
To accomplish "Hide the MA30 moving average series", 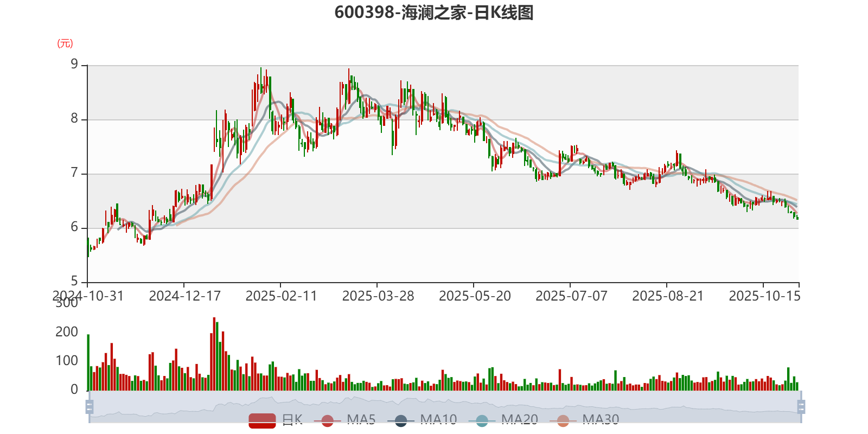I will [x=584, y=420].
